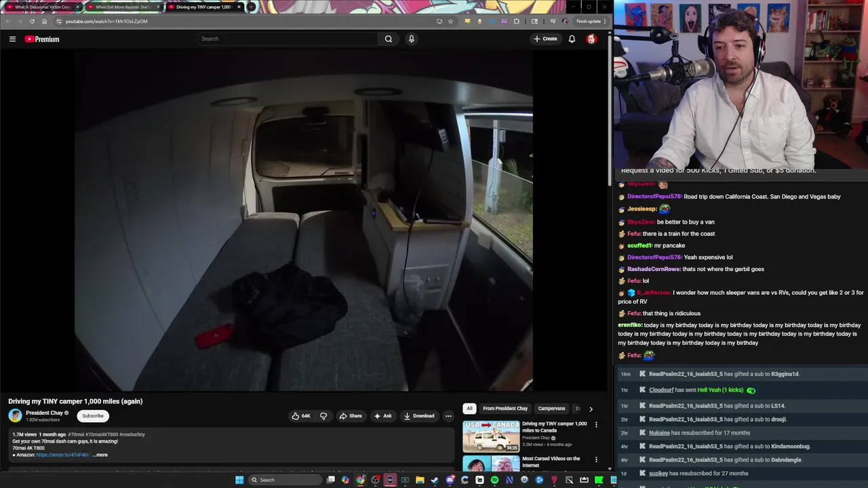Open Task View on the taskbar

pos(330,480)
